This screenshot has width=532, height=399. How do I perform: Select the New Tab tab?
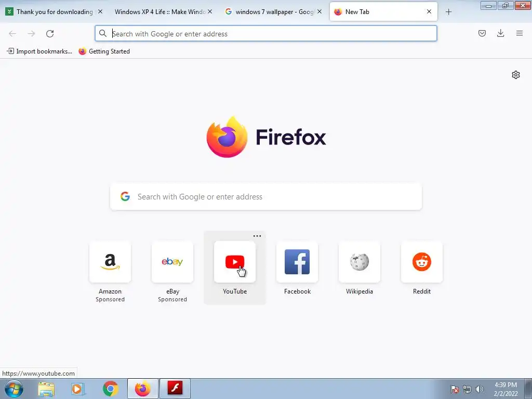point(383,12)
